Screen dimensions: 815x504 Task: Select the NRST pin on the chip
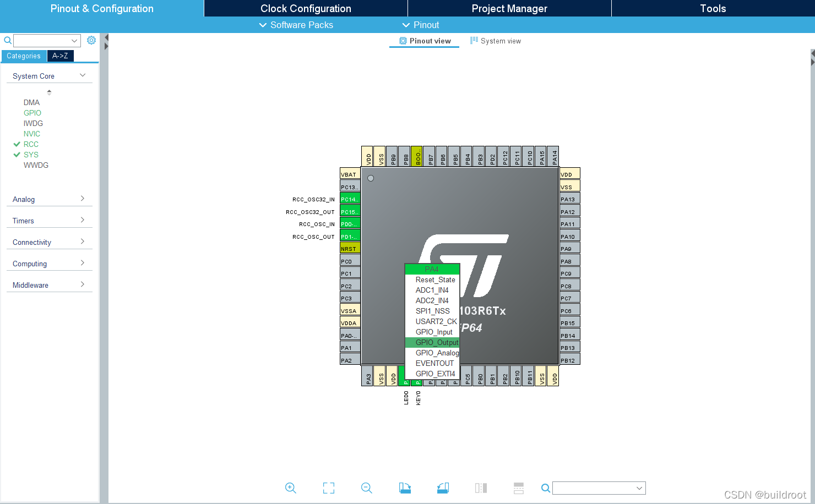click(350, 248)
